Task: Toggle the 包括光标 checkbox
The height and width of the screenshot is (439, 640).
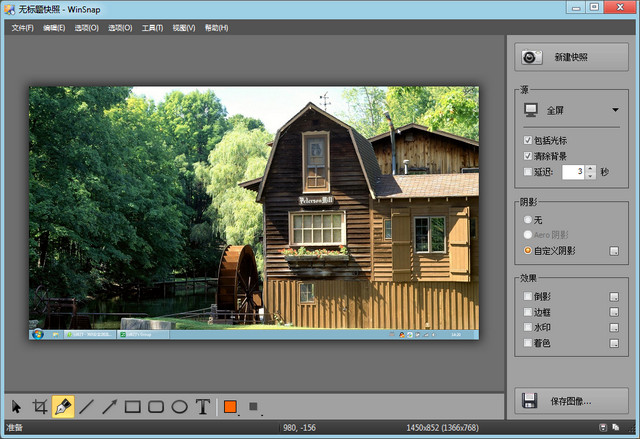Action: coord(528,140)
